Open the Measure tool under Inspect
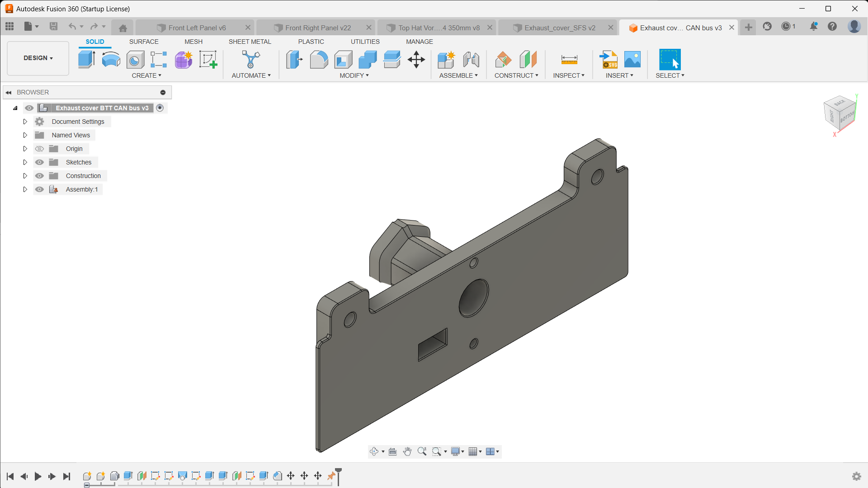This screenshot has width=868, height=488. pos(569,59)
